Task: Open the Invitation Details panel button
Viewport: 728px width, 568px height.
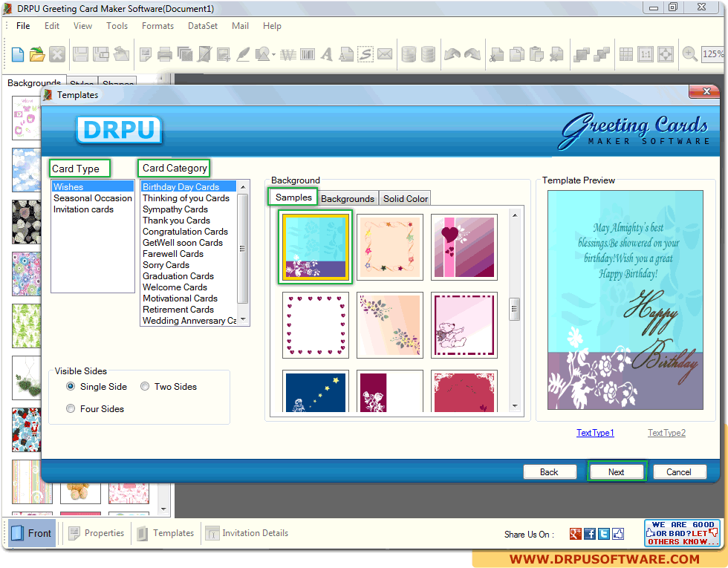Action: (x=247, y=533)
